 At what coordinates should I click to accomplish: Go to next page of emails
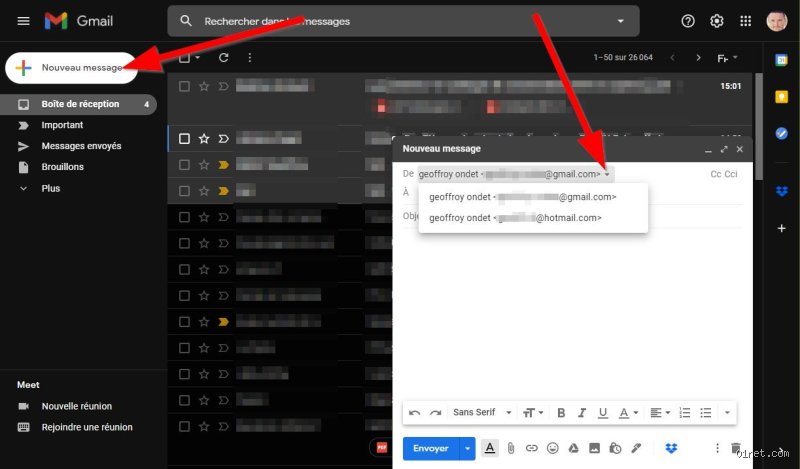(x=698, y=58)
